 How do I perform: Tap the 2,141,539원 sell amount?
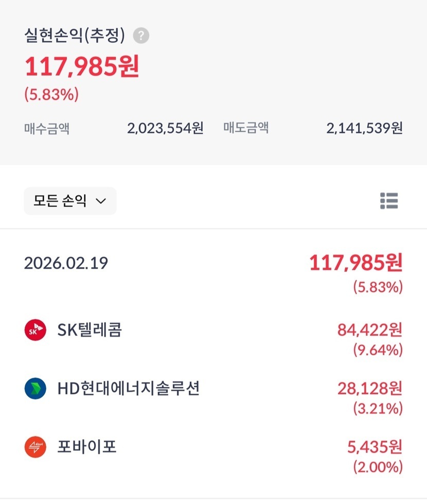tap(364, 128)
